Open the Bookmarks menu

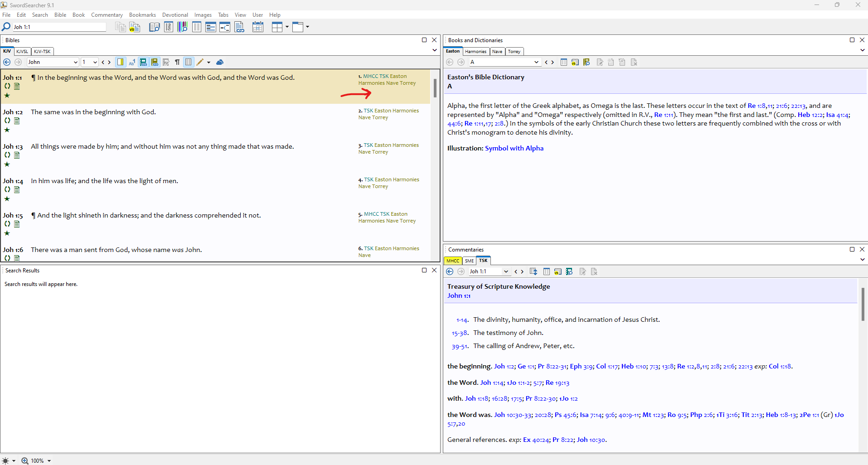tap(142, 15)
